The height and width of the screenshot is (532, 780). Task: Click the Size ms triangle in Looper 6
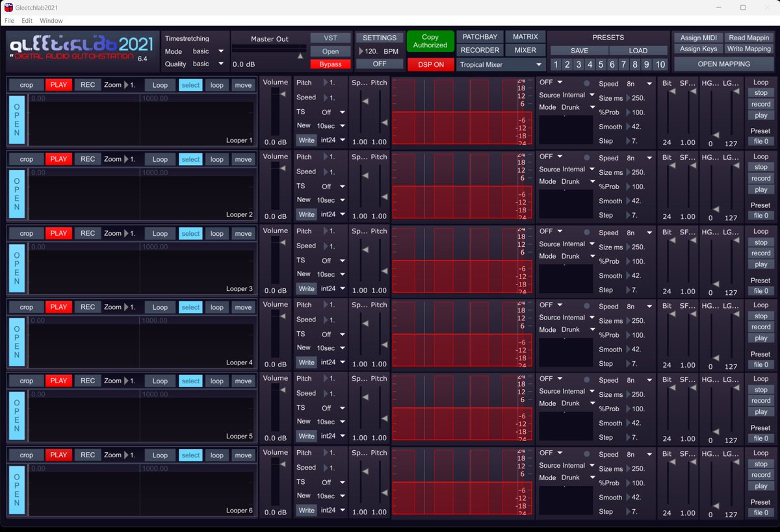[x=628, y=469]
